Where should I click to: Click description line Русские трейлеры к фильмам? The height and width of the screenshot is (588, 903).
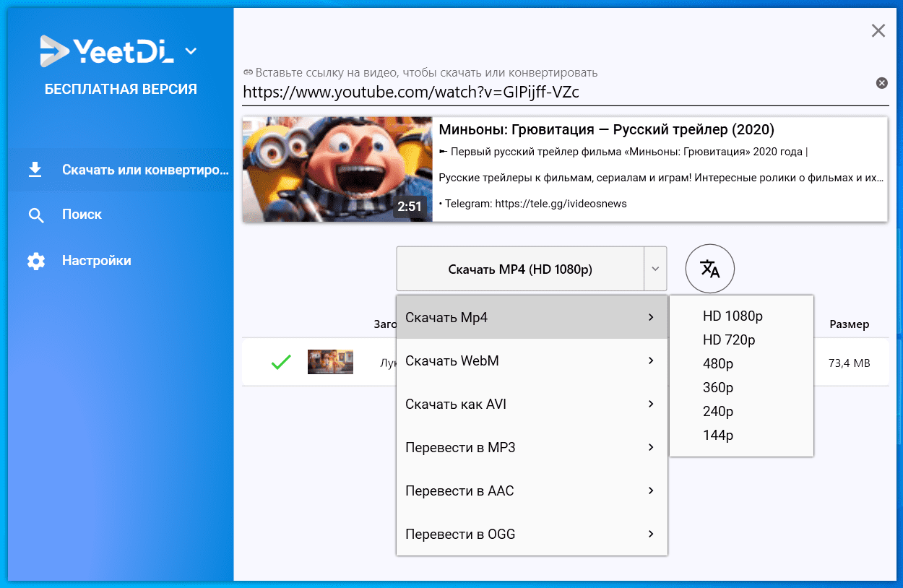click(x=661, y=178)
